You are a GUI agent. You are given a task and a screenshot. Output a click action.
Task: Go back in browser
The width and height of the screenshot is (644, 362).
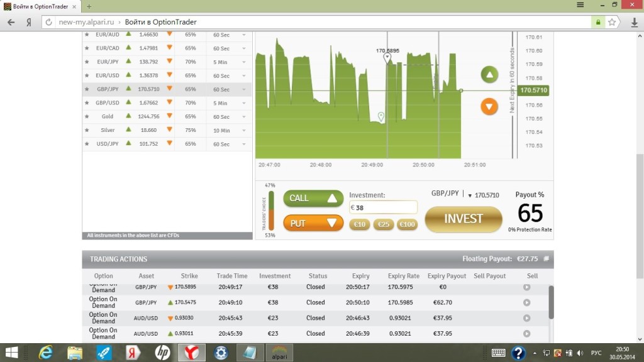[11, 22]
